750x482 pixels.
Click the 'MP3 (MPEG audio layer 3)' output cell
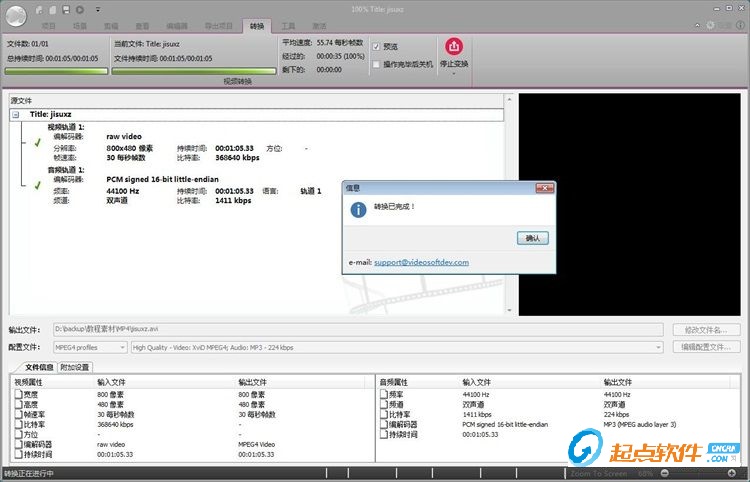coord(640,425)
